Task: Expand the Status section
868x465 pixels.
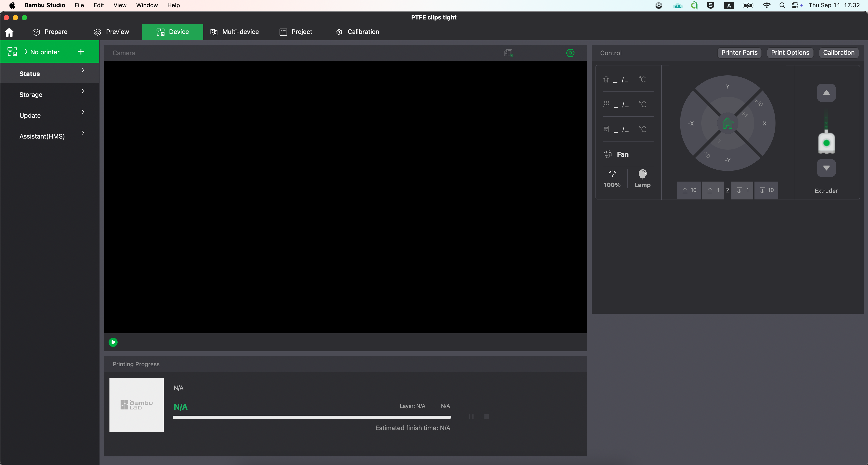Action: click(x=49, y=74)
